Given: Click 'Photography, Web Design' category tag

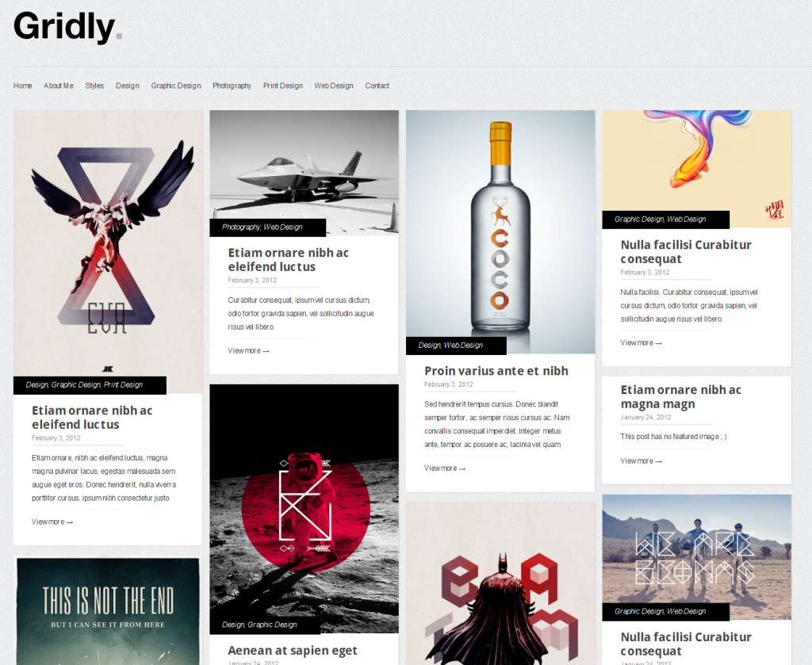Looking at the screenshot, I should 262,227.
